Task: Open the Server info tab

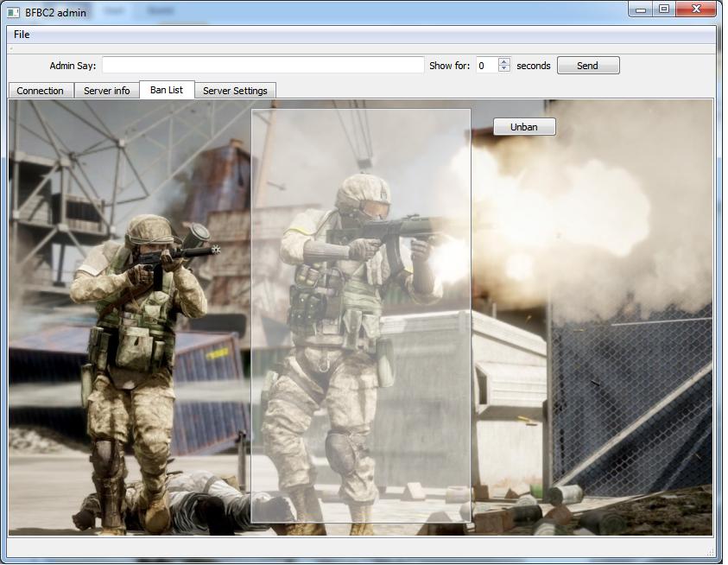Action: tap(107, 91)
